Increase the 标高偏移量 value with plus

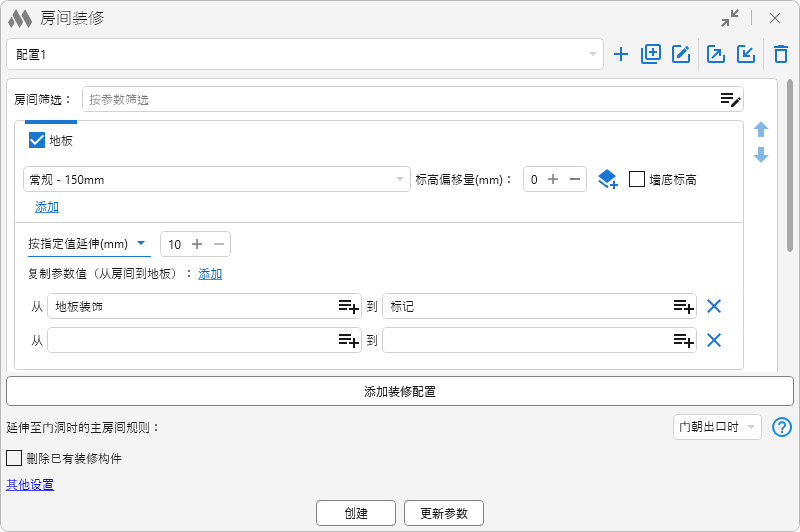point(553,180)
